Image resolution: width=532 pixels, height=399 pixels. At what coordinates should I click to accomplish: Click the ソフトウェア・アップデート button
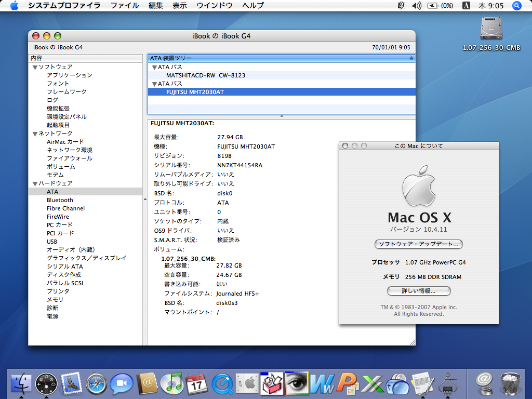(418, 244)
